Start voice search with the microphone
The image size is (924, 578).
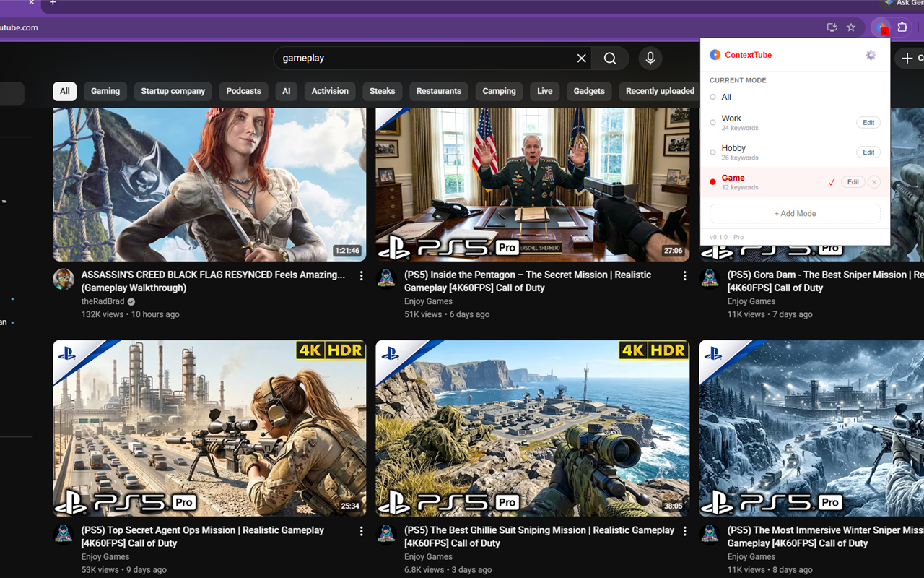point(650,59)
